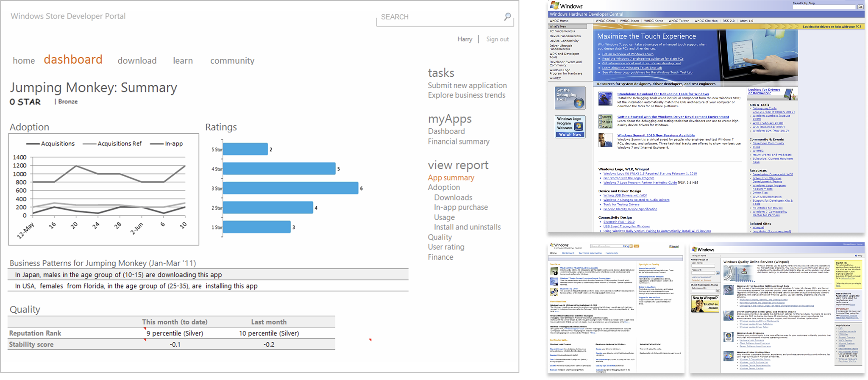Click Lost your password link in Winqual
The height and width of the screenshot is (380, 868).
coord(701,277)
